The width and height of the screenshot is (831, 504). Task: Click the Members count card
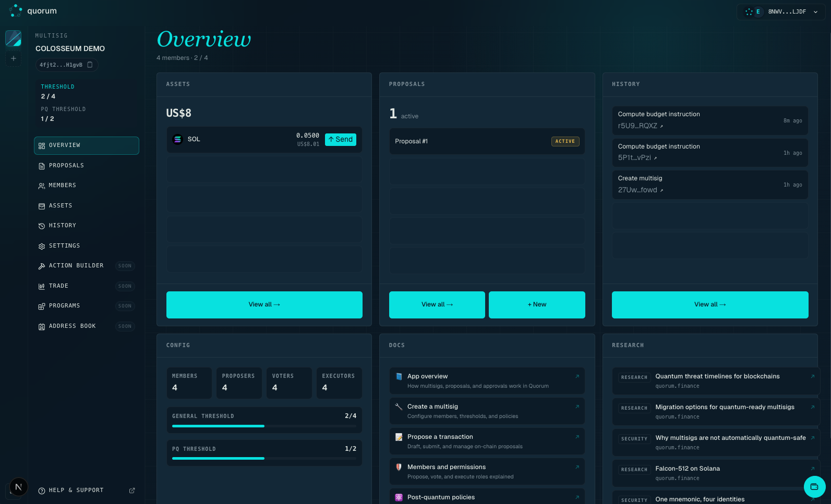point(189,383)
